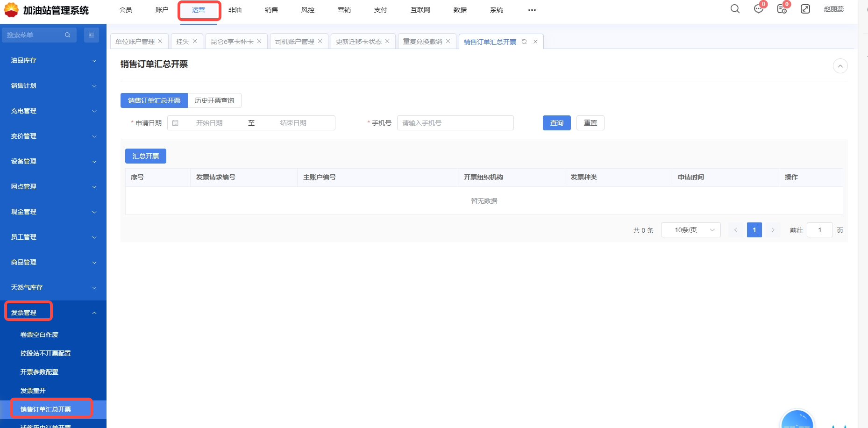Viewport: 868px width, 428px height.
Task: Collapse panel with the round up-arrow button
Action: (x=840, y=66)
